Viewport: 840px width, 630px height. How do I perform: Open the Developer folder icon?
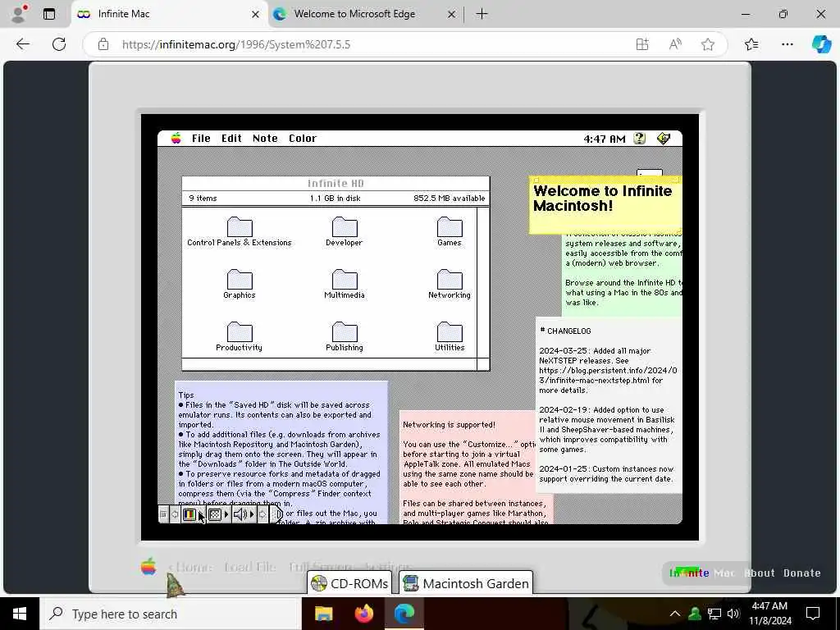tap(345, 227)
